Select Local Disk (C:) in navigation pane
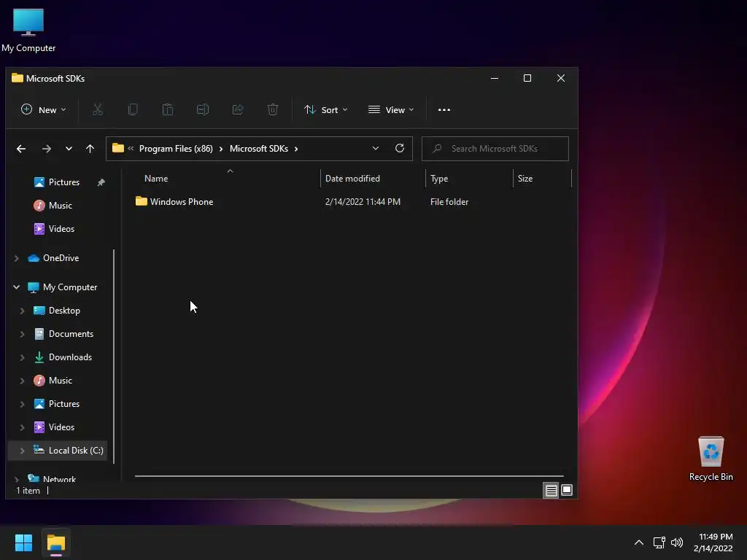 (x=76, y=451)
